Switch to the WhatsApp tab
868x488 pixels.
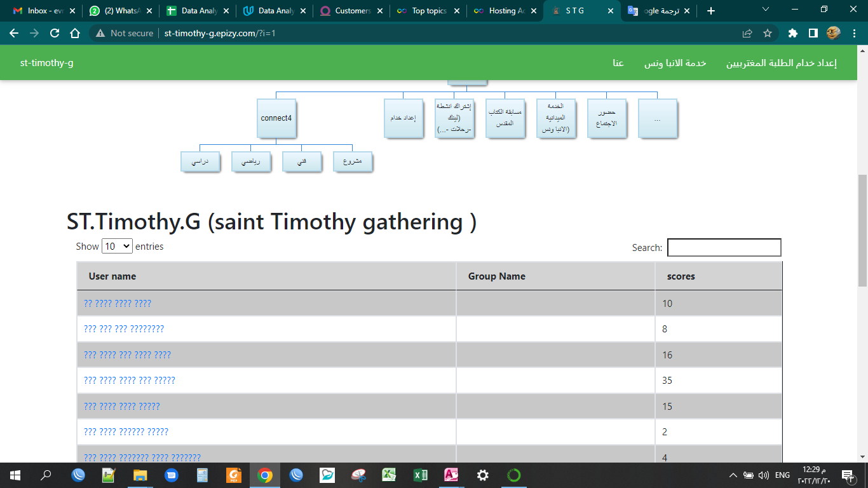(121, 11)
